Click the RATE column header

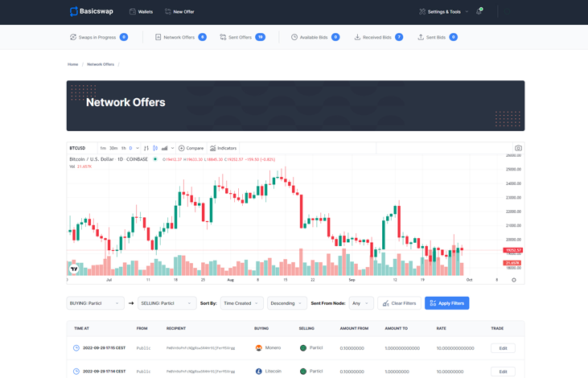point(442,328)
